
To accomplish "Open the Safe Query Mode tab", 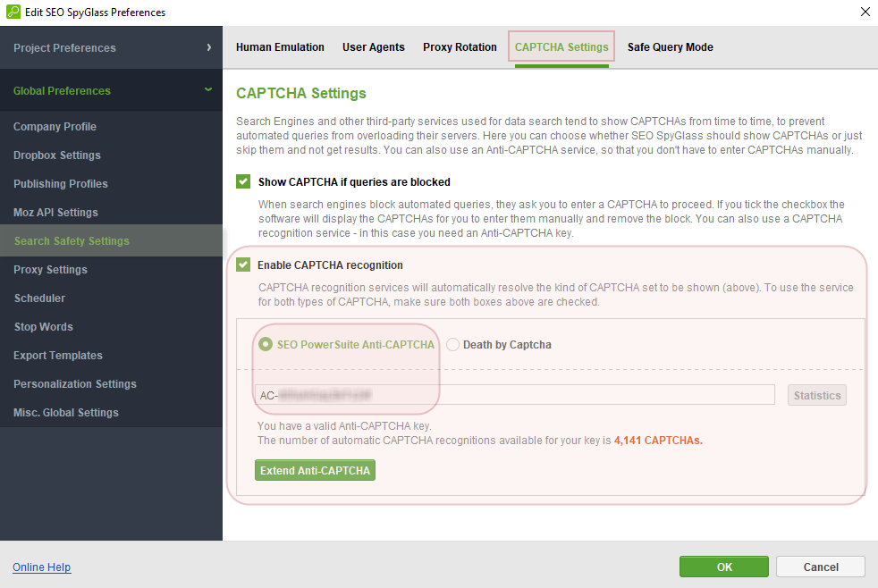I will [x=670, y=47].
